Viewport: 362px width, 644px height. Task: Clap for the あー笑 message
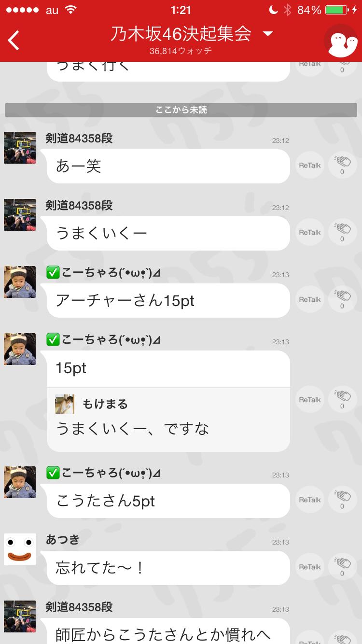click(342, 165)
